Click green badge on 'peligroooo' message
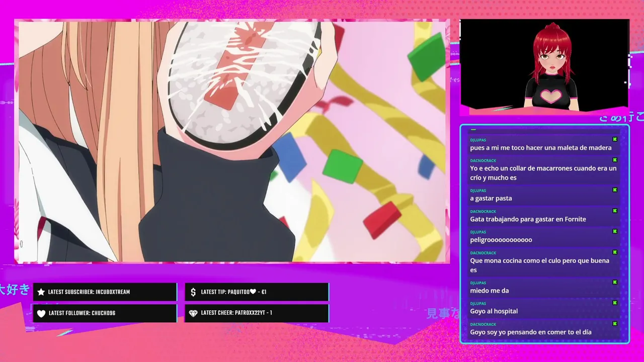The image size is (644, 362). click(x=615, y=231)
